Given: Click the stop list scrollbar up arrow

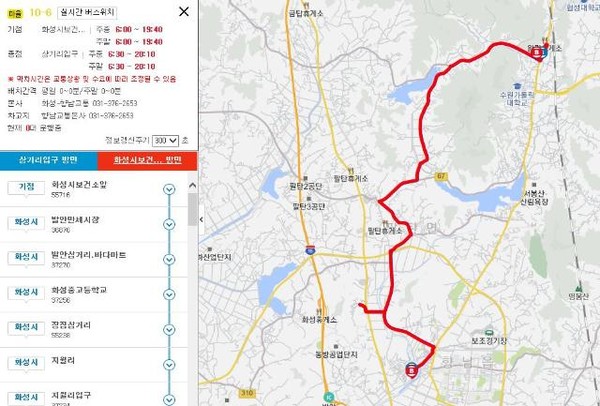Looking at the screenshot, I should click(192, 186).
